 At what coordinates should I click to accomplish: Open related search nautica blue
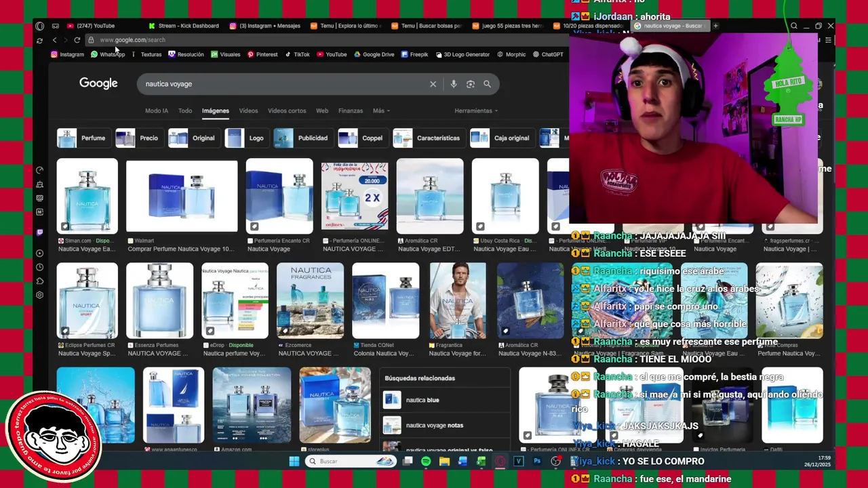pos(444,400)
